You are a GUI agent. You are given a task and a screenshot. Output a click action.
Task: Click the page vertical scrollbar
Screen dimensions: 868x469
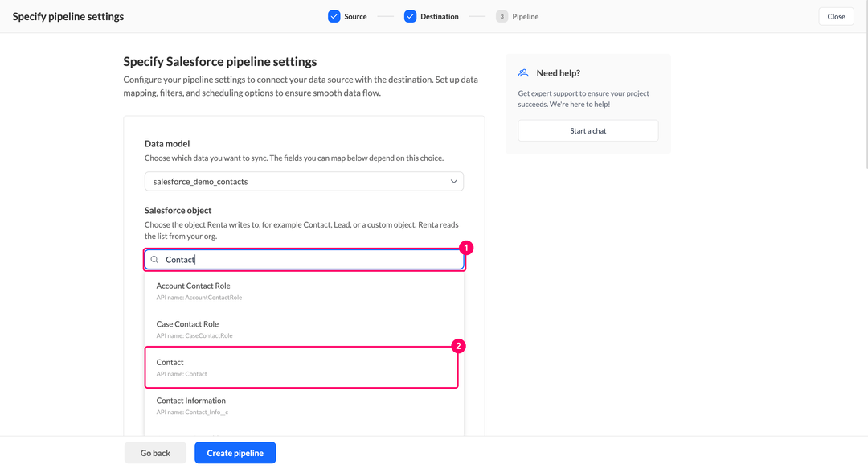(x=866, y=83)
